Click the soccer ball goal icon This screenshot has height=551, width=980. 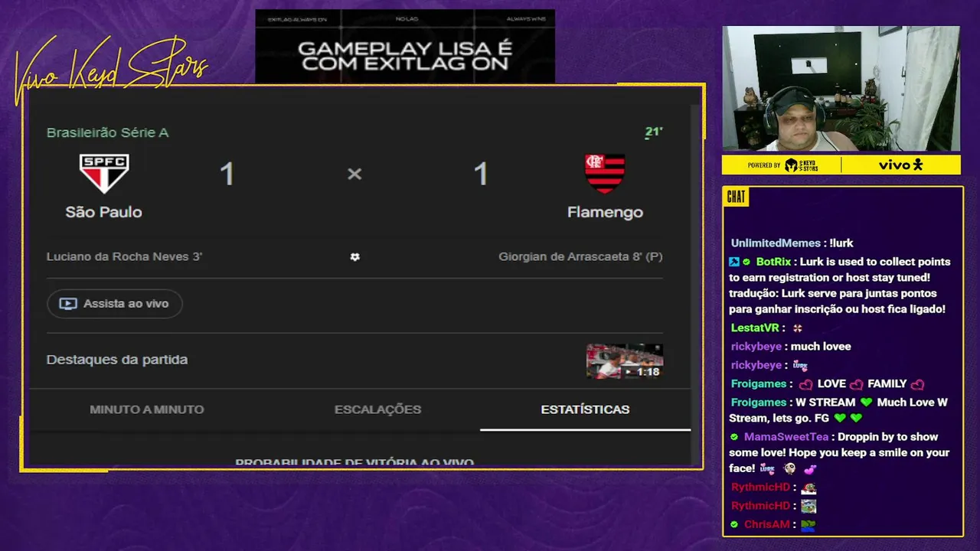click(x=354, y=257)
